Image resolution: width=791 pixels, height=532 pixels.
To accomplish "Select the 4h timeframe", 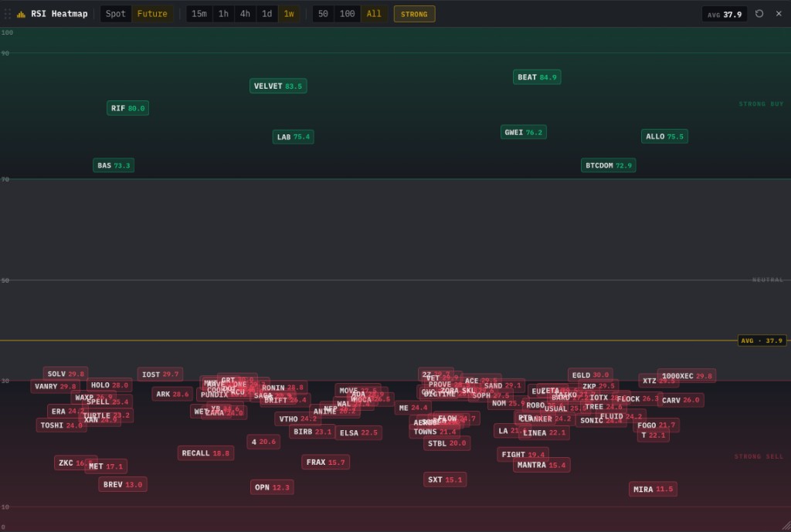I will pos(245,14).
